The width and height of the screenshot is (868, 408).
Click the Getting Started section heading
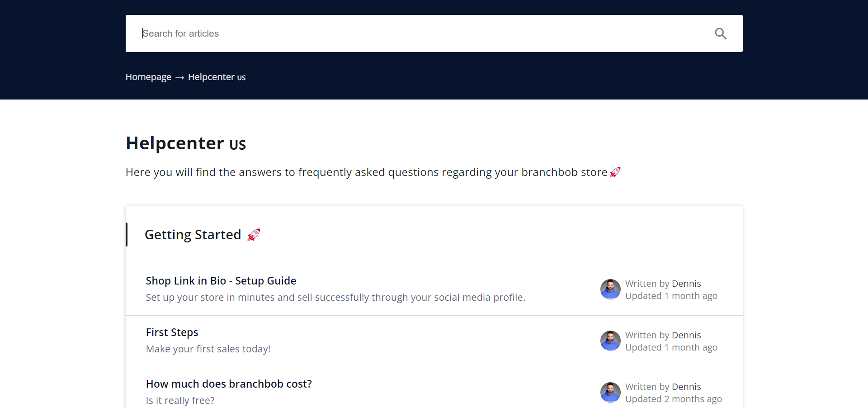[193, 234]
